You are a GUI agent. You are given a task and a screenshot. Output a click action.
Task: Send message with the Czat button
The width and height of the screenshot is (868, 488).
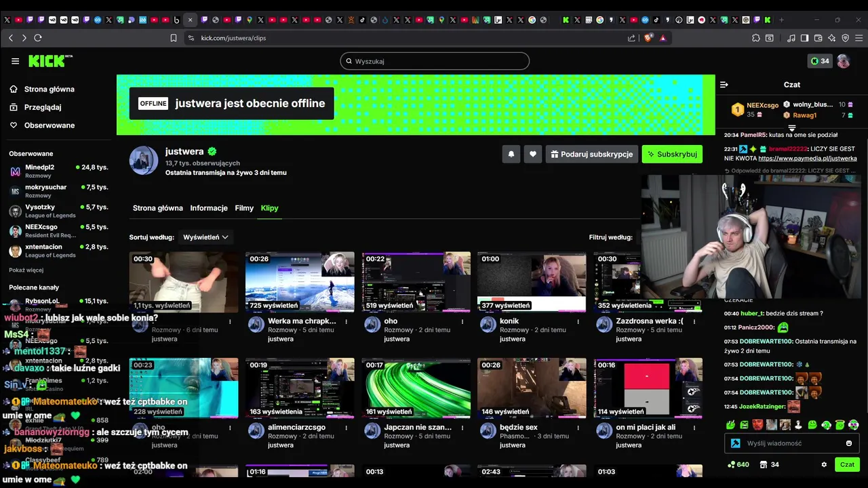(848, 465)
